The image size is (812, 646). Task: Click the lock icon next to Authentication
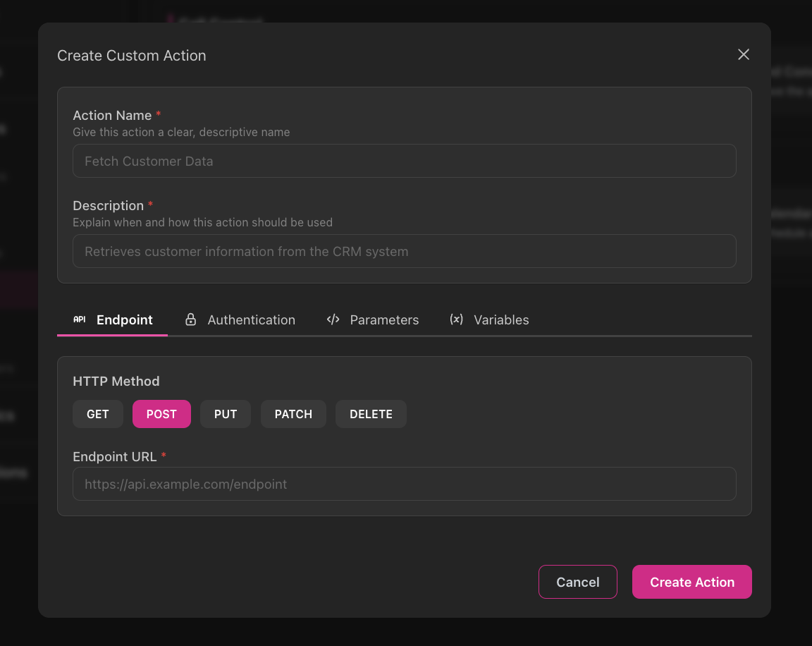190,319
